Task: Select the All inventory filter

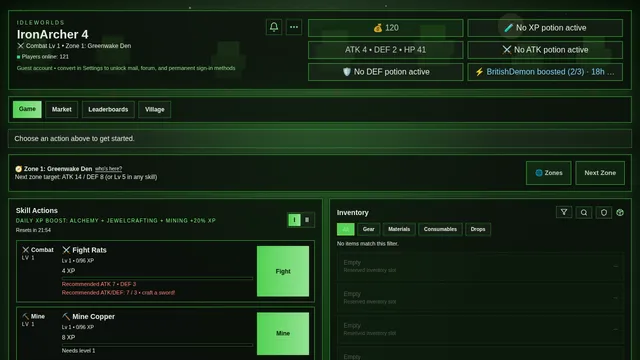Action: 345,229
